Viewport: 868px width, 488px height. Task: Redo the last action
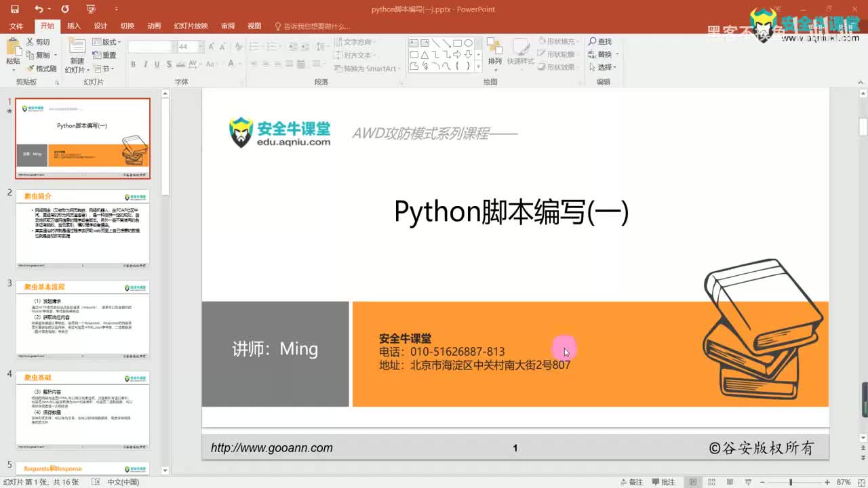pos(65,9)
